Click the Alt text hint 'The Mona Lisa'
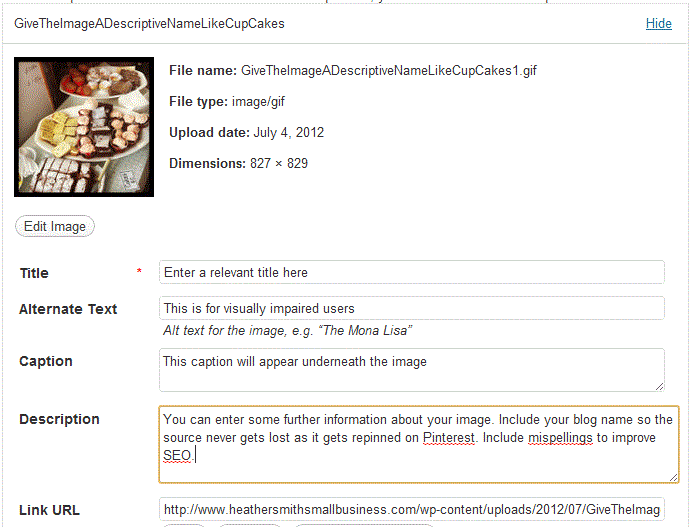Viewport: 691px width, 527px height. click(x=365, y=330)
